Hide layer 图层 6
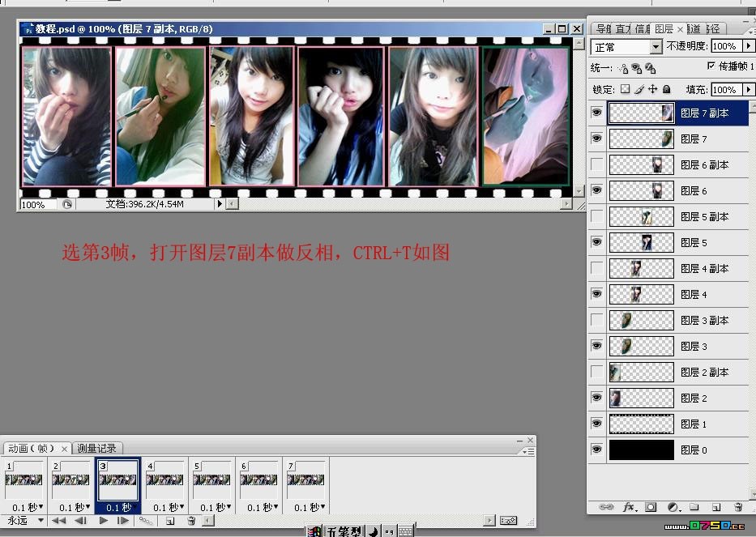Image resolution: width=756 pixels, height=537 pixels. 597,190
